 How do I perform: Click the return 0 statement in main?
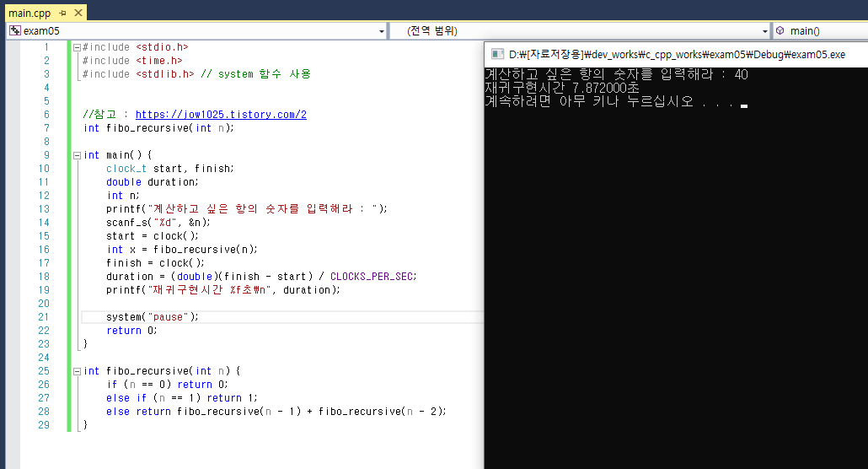131,331
